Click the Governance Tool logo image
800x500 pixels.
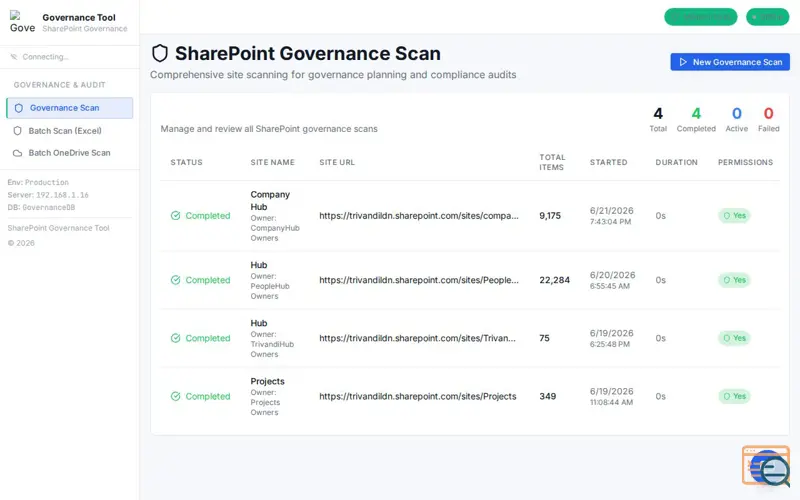coord(22,21)
